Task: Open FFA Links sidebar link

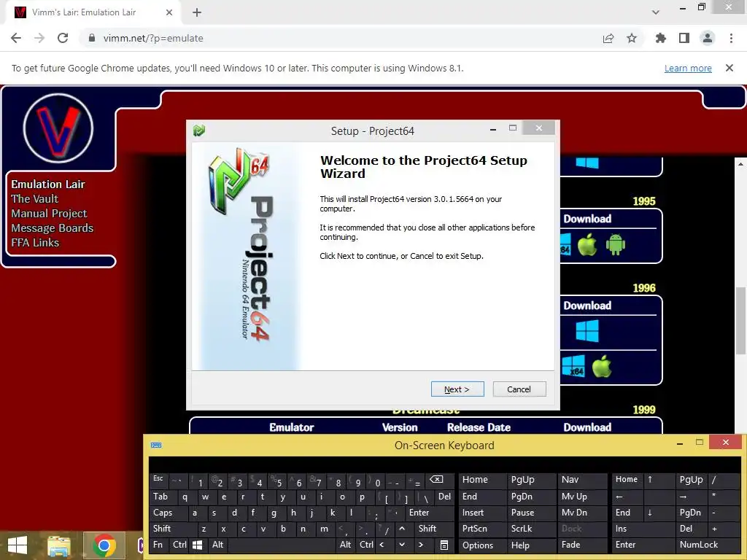Action: point(35,242)
